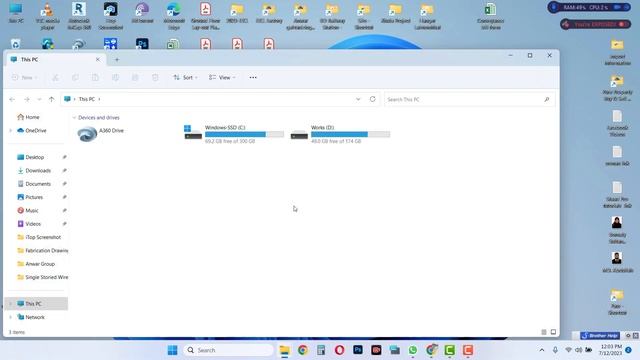The height and width of the screenshot is (360, 640).
Task: Open the View dropdown menu
Action: 222,78
